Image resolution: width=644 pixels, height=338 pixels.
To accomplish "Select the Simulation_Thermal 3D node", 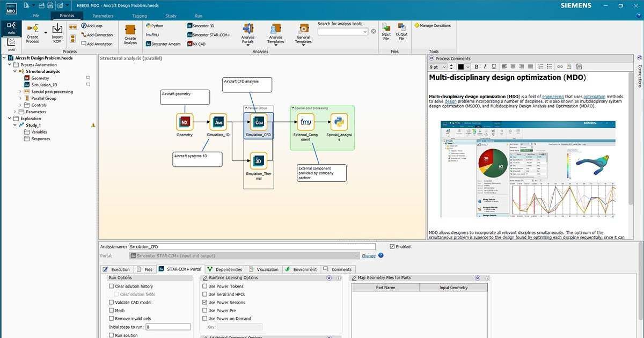I will [x=258, y=160].
